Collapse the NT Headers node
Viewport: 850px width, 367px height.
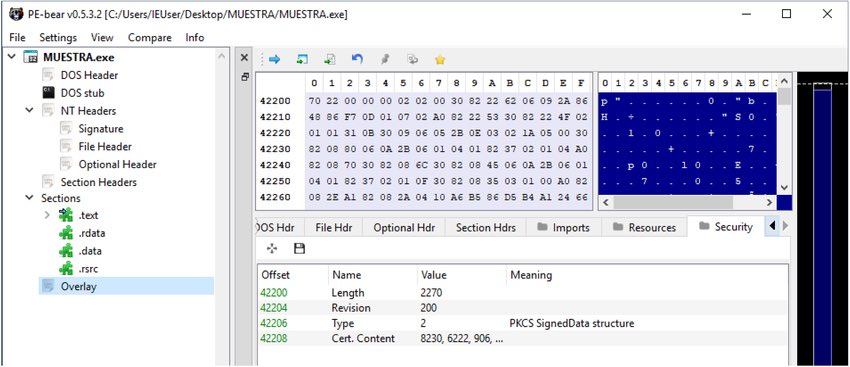(x=29, y=111)
